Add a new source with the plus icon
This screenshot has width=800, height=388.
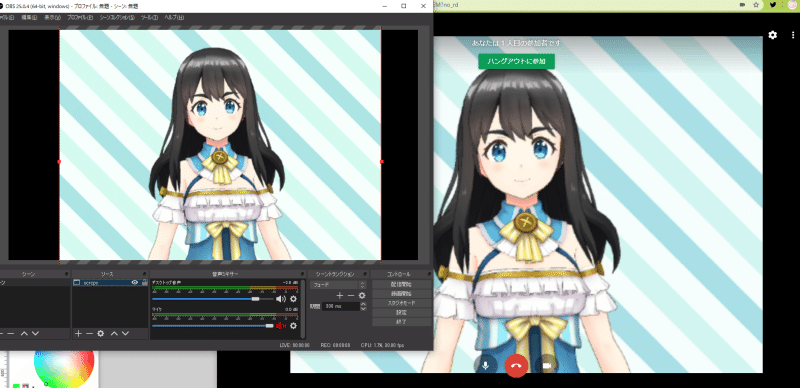[x=78, y=333]
